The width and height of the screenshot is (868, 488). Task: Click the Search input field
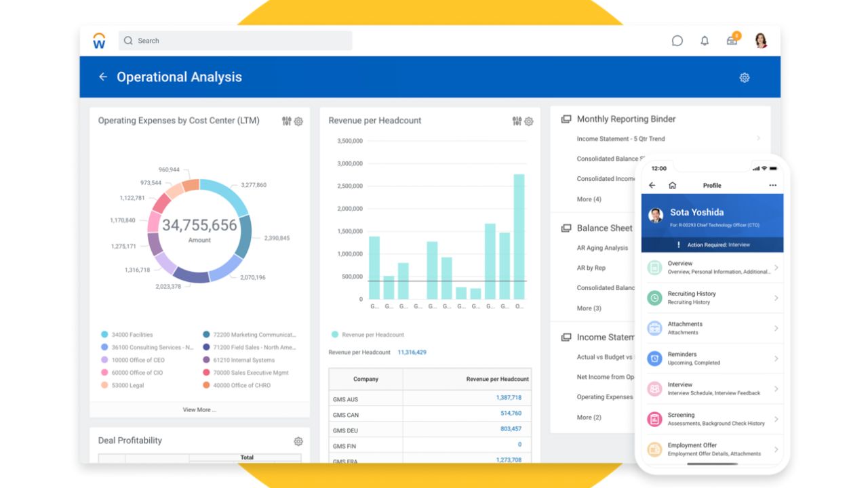(235, 41)
